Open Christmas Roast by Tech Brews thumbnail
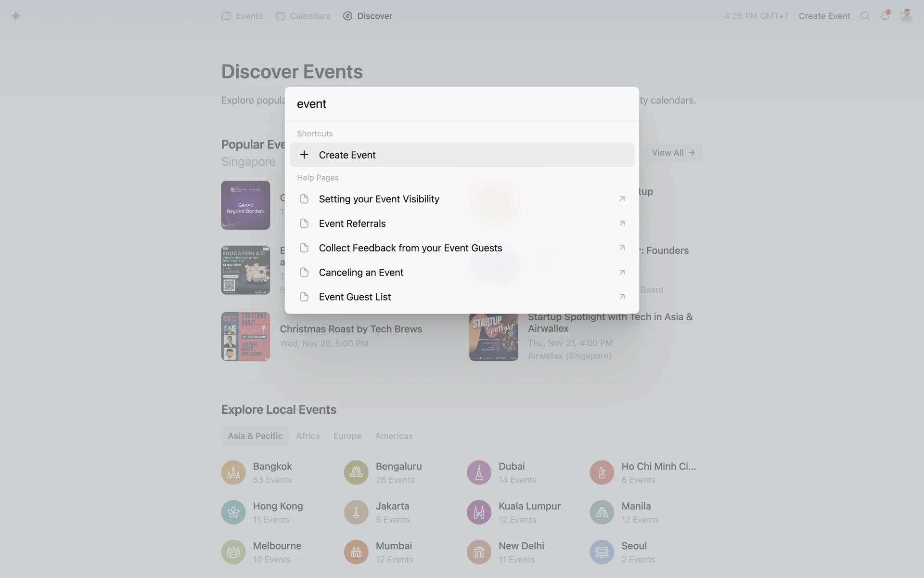 click(245, 336)
